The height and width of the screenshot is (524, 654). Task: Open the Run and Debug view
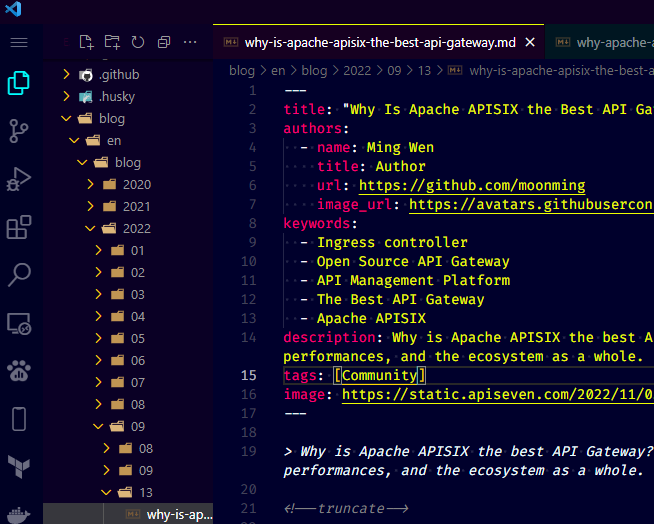point(19,179)
